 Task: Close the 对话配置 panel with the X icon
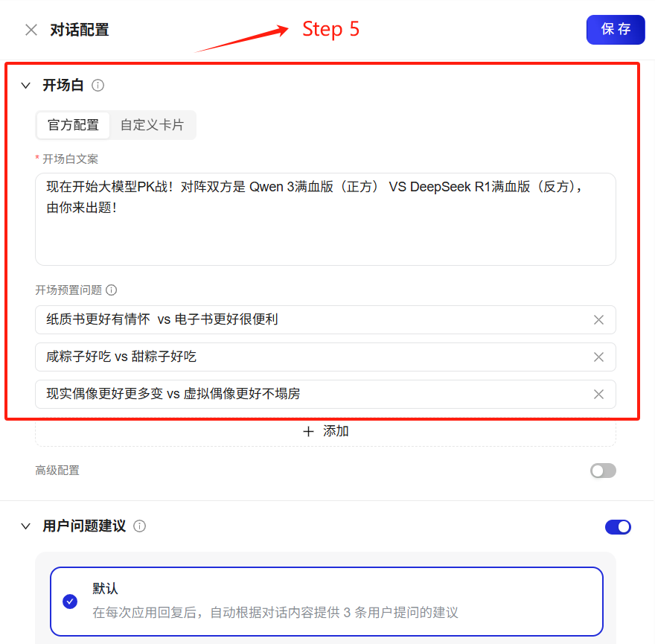click(31, 30)
